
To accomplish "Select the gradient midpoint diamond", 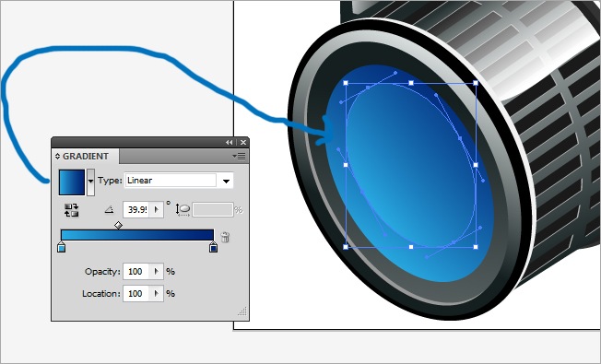I will 118,225.
